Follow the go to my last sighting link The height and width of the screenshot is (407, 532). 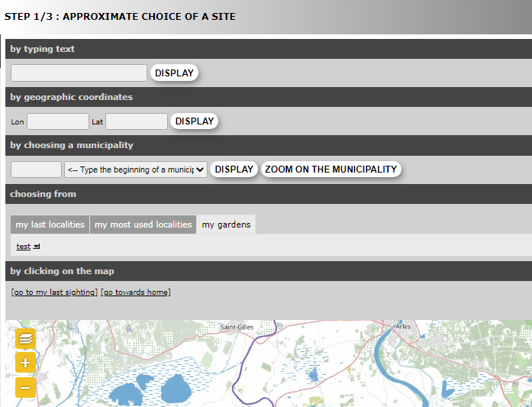(55, 292)
